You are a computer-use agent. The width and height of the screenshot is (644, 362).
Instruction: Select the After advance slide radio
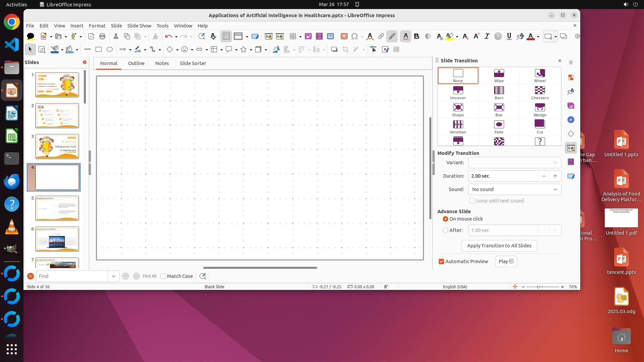(445, 230)
